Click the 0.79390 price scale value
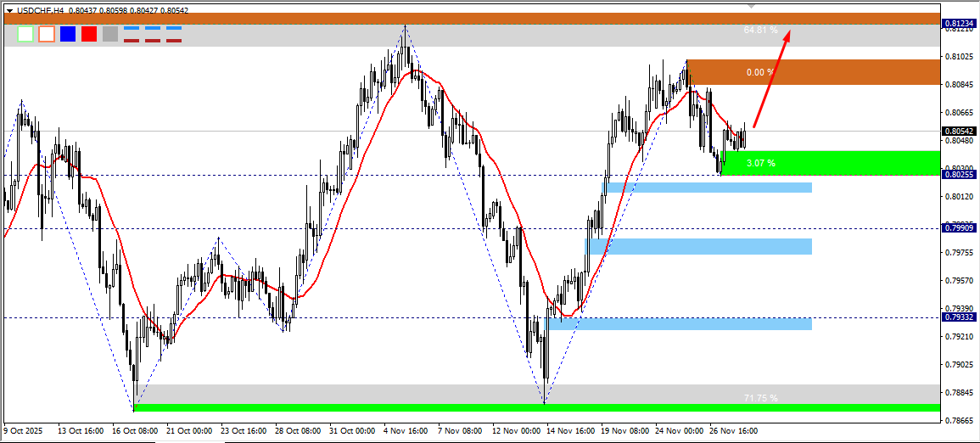Viewport: 980px width, 443px height. (960, 309)
